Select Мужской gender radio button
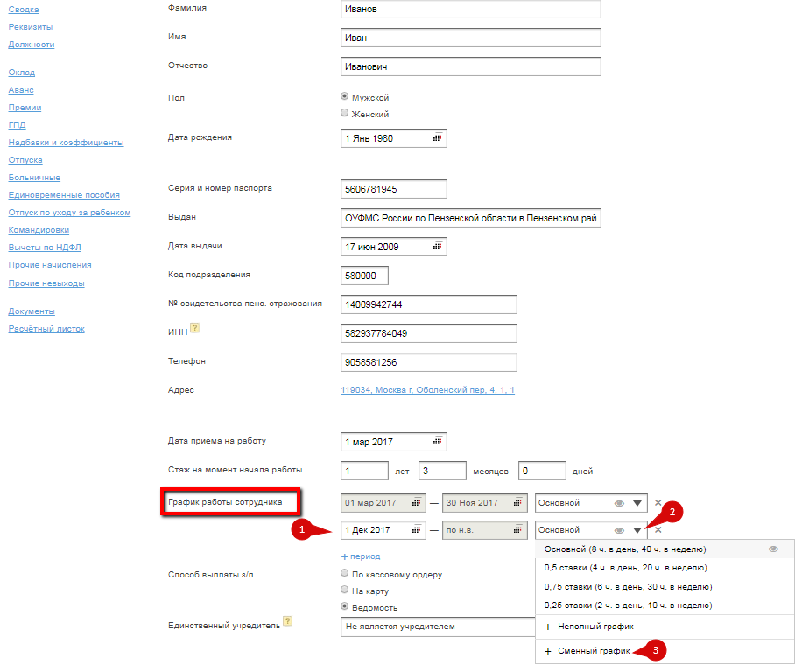This screenshot has width=809, height=672. 345,96
